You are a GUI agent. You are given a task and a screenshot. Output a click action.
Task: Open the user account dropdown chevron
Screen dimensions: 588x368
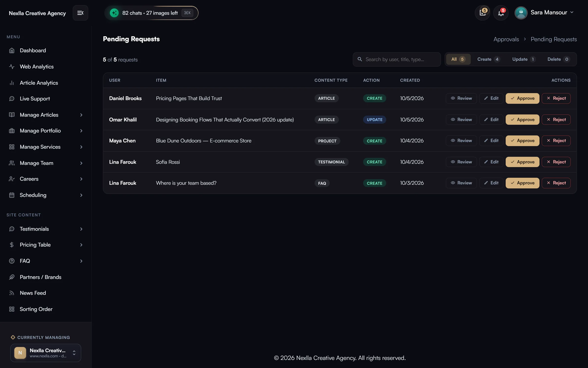tap(572, 12)
